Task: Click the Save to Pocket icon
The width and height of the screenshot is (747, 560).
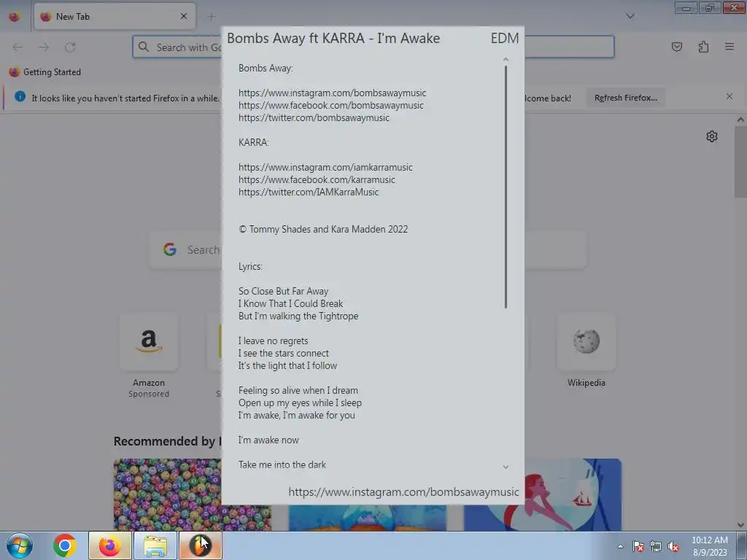Action: click(677, 47)
